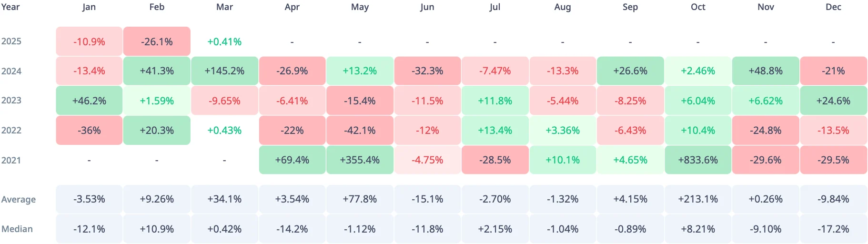Click the June 2024 -32.3% cell
This screenshot has width=868, height=244.
(x=427, y=71)
